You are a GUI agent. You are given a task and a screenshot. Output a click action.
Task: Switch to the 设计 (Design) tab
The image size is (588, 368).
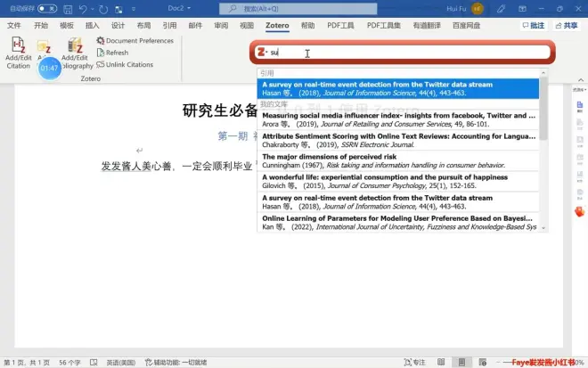point(118,26)
